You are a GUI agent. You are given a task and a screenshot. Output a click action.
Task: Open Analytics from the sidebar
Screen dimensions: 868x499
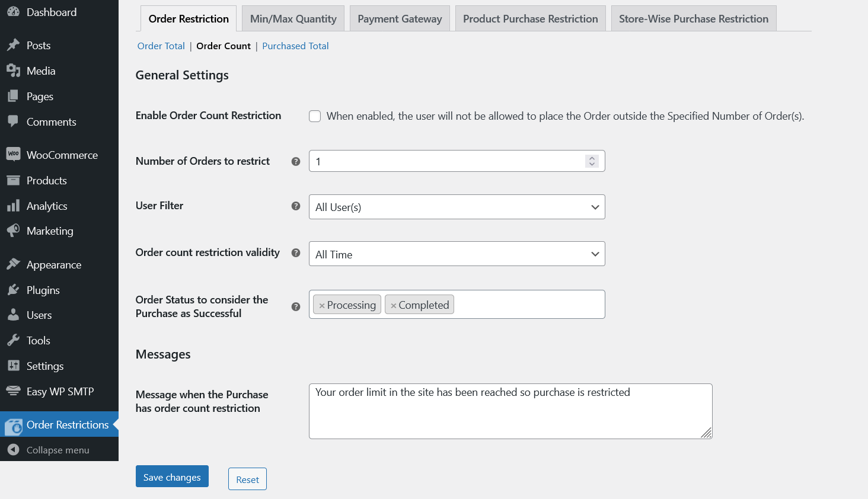[13, 206]
